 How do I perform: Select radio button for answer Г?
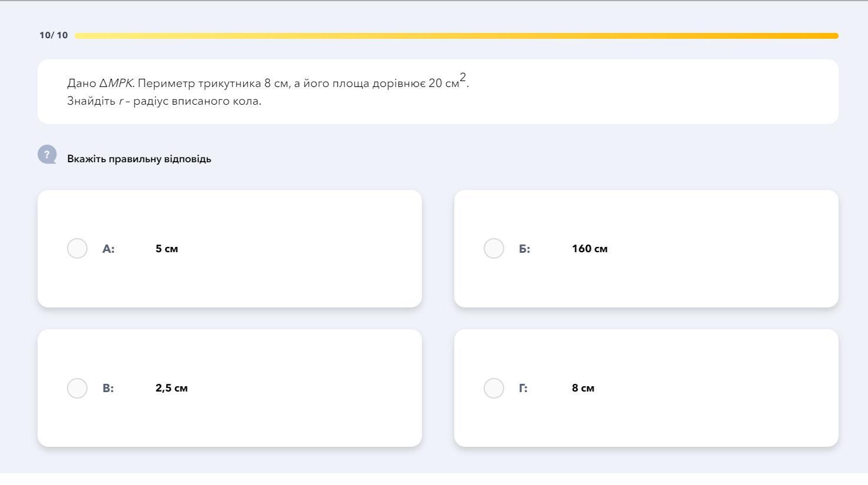tap(494, 388)
